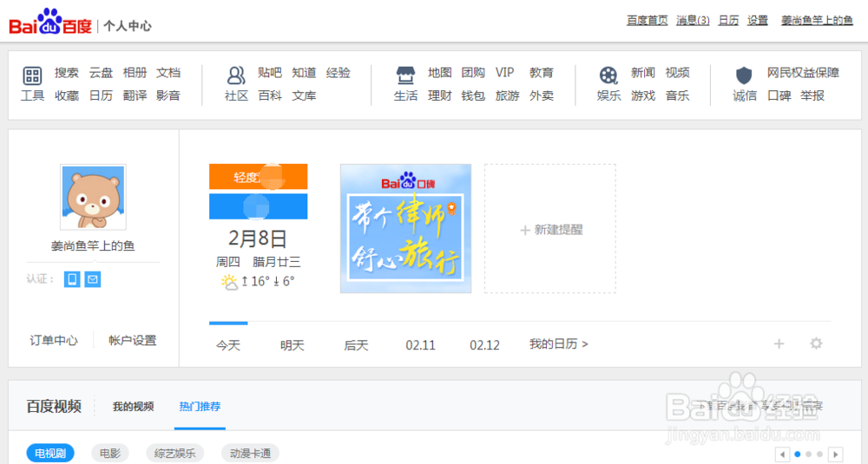
Task: Open the 举报 report link
Action: coord(812,95)
